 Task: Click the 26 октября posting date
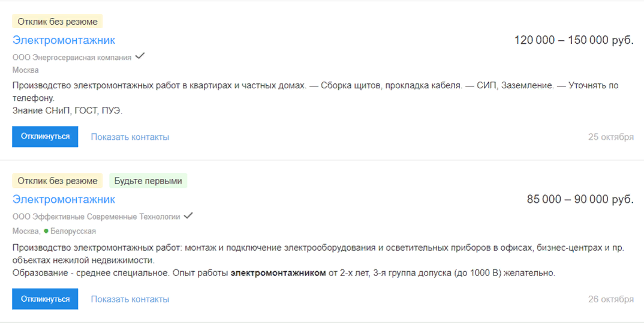click(x=610, y=299)
